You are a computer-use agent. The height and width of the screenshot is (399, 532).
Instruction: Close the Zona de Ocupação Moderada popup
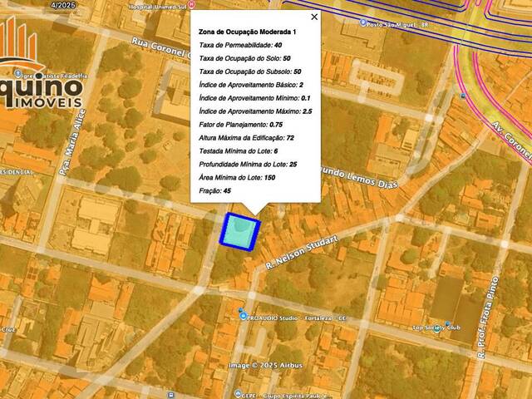314,17
